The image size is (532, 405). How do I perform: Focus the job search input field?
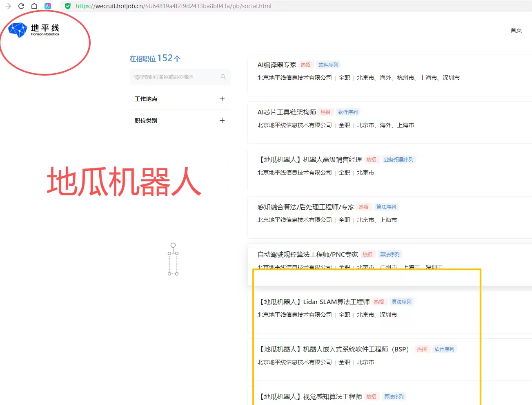(180, 77)
